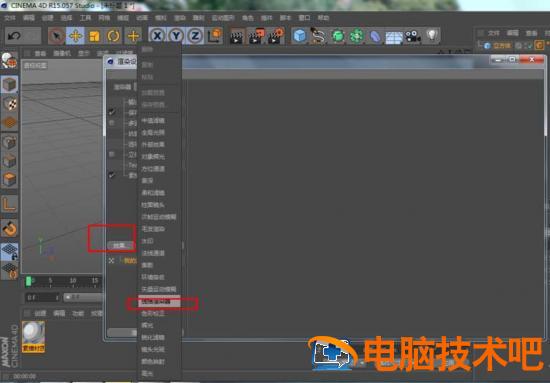Add a Cube primitive object

click(299, 36)
